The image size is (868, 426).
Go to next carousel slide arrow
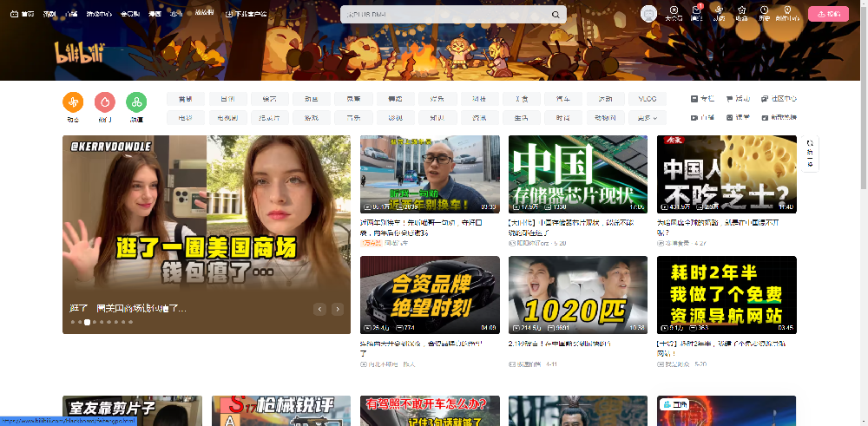click(338, 309)
